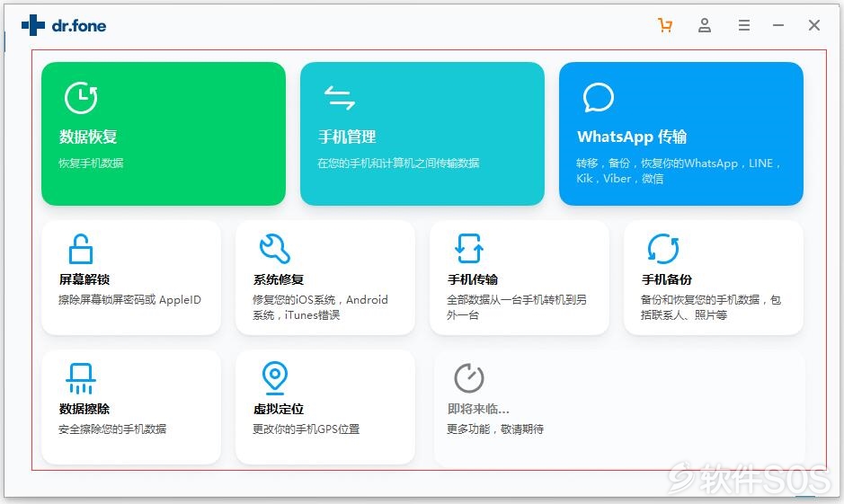Click the WhatsApp chat bubble icon
Image resolution: width=844 pixels, height=504 pixels.
coord(598,97)
